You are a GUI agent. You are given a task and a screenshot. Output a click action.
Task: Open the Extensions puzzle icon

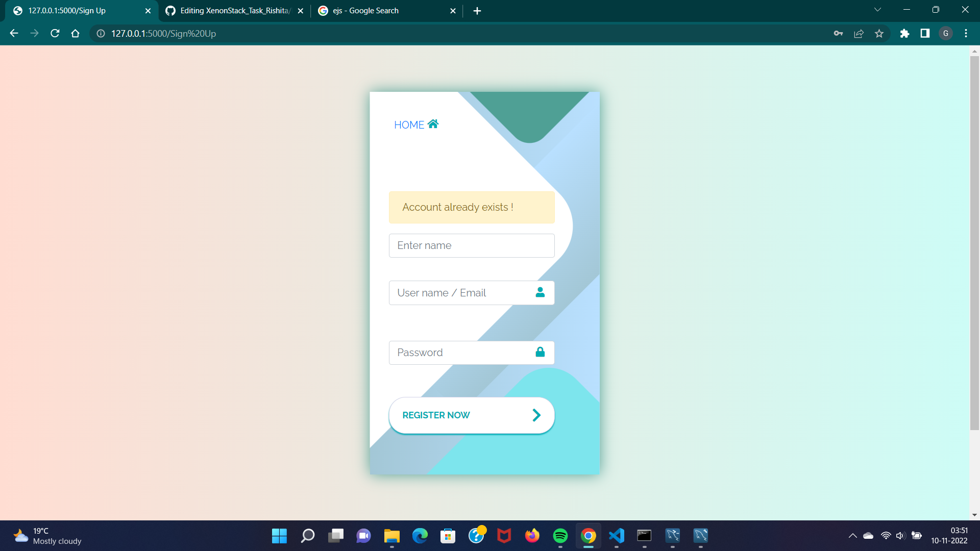(904, 34)
